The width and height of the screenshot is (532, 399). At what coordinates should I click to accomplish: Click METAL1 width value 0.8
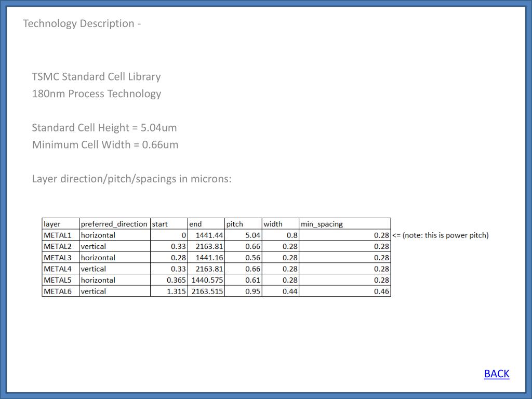coord(281,235)
